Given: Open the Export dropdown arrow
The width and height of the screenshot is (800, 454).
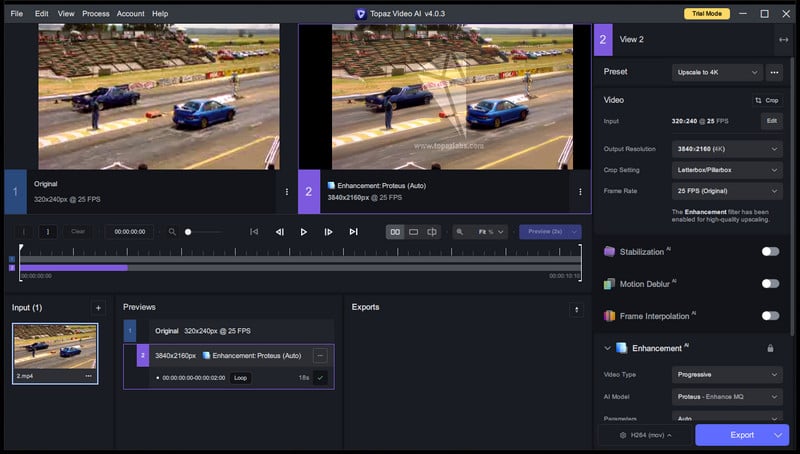Looking at the screenshot, I should coord(778,435).
